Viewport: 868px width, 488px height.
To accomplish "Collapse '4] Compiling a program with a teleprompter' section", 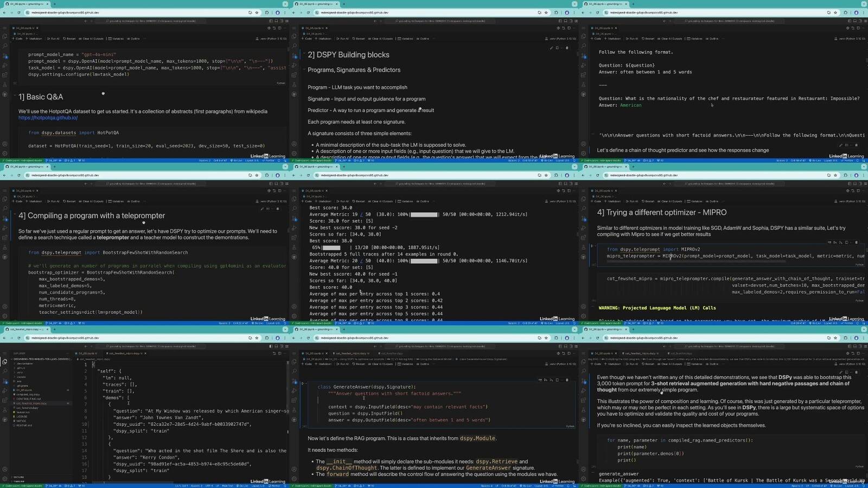I will click(15, 214).
